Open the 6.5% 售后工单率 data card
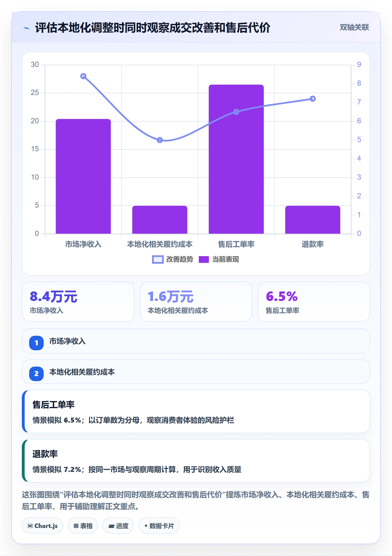The height and width of the screenshot is (556, 392). [x=314, y=302]
